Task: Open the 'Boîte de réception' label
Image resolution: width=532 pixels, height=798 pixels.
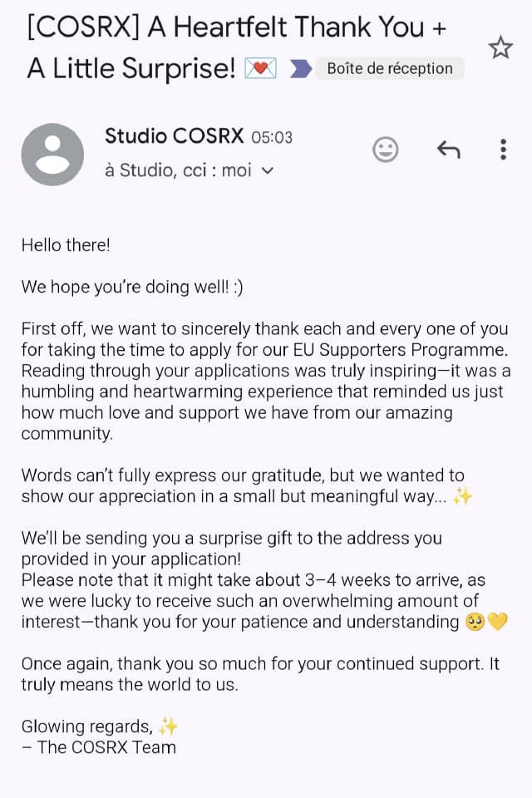Action: click(x=388, y=69)
